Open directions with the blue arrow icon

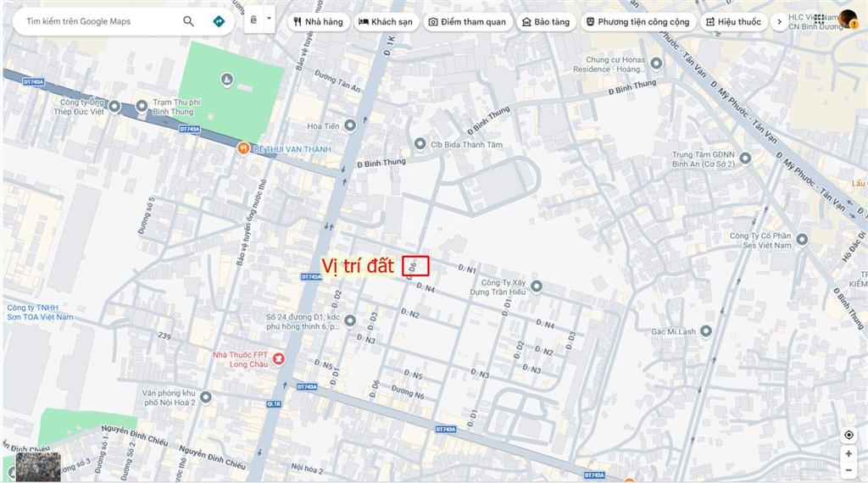pyautogui.click(x=219, y=21)
